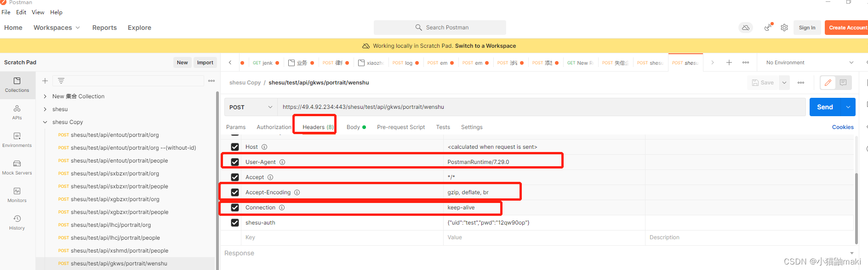Open the Workspaces dropdown menu

coord(57,28)
